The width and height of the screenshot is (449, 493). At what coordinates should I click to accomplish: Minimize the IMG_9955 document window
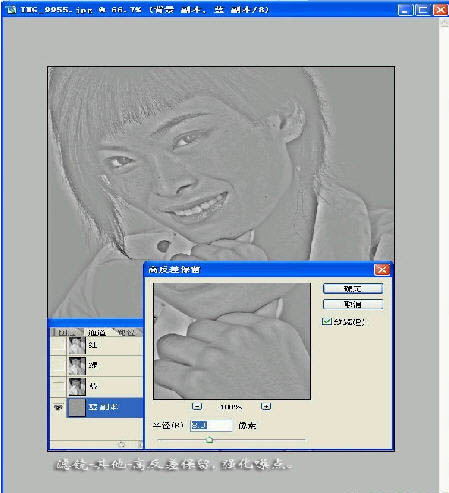click(405, 10)
